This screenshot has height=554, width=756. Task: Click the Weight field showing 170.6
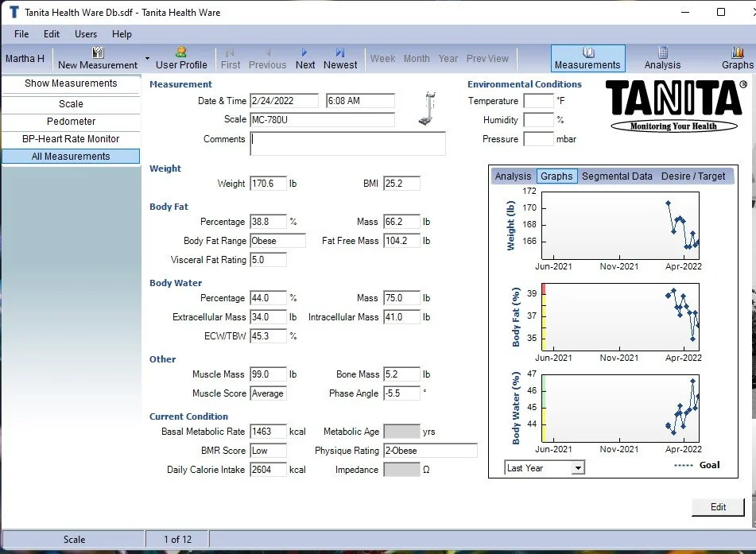(x=268, y=184)
